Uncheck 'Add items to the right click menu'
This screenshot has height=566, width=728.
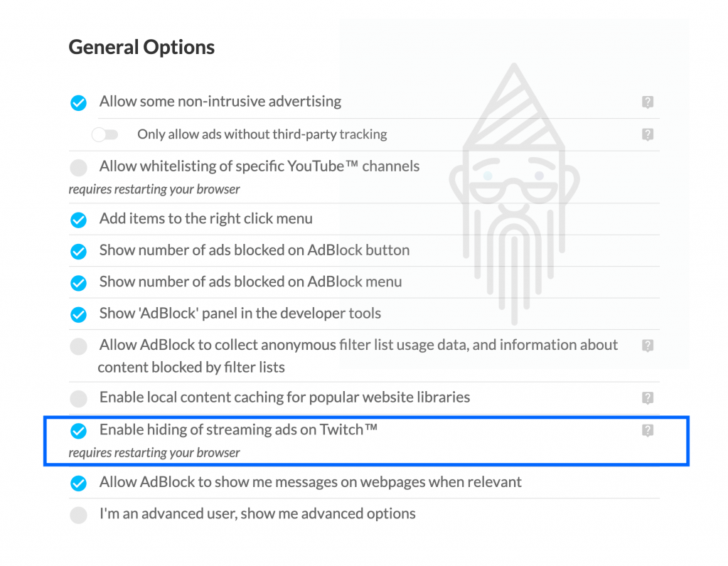(78, 220)
